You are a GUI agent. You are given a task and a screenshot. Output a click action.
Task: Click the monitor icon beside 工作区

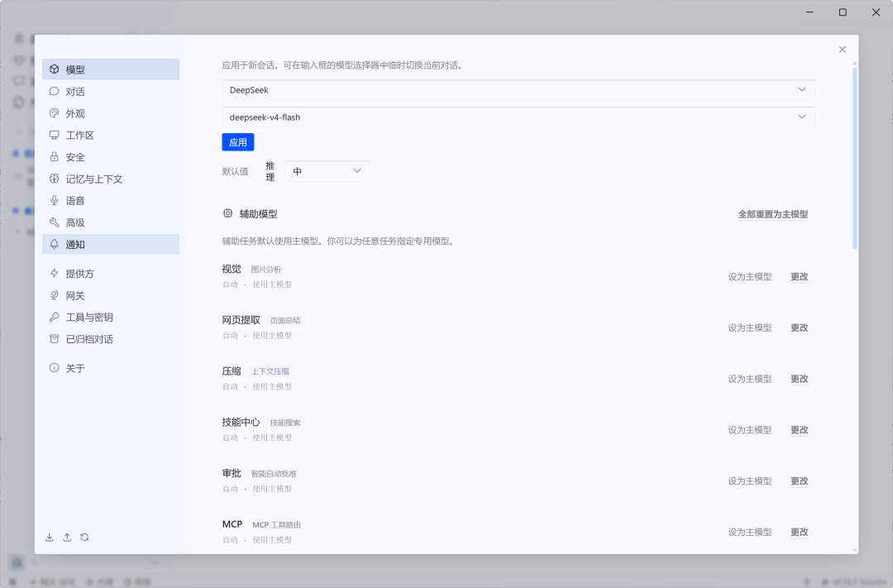(54, 135)
